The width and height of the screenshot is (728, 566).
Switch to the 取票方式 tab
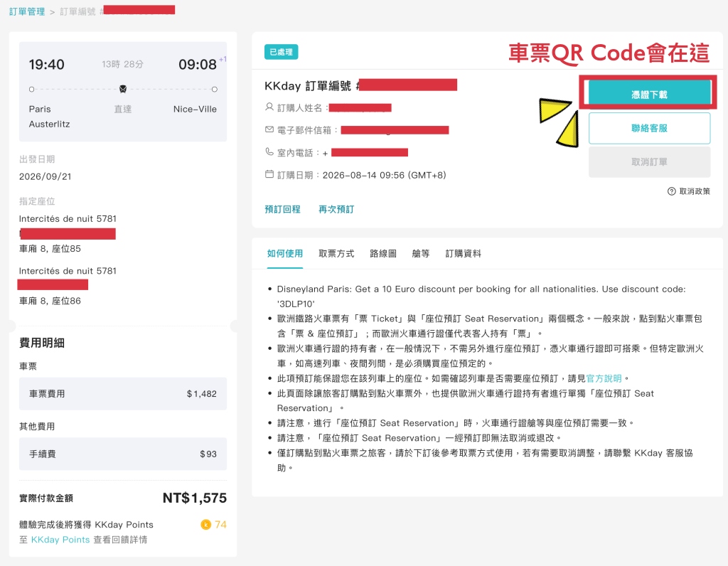coord(336,254)
